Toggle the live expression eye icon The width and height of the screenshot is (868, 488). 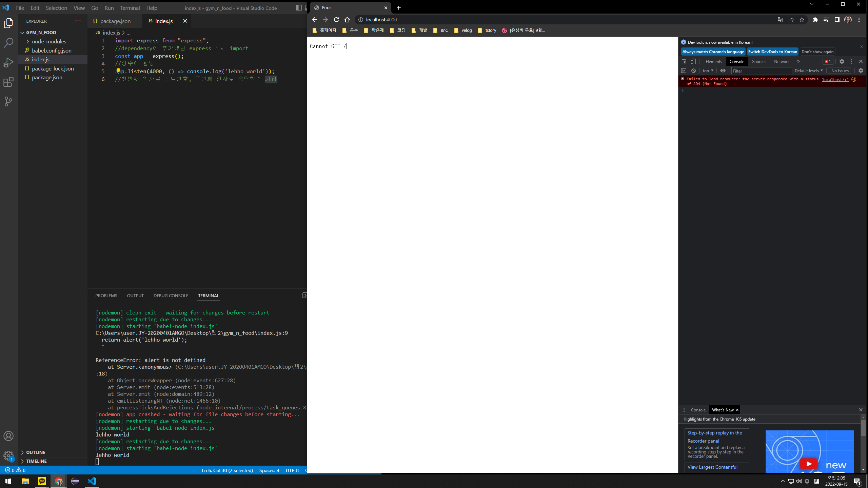723,71
